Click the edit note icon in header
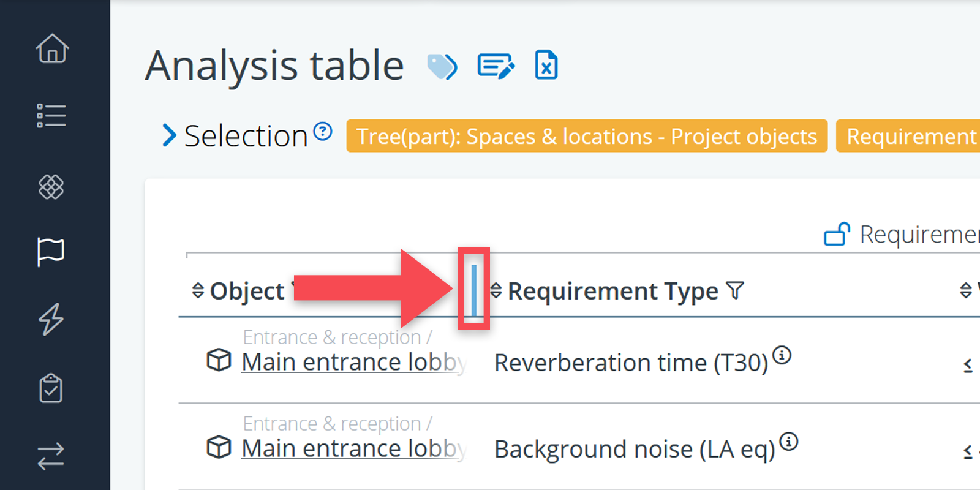 point(496,66)
